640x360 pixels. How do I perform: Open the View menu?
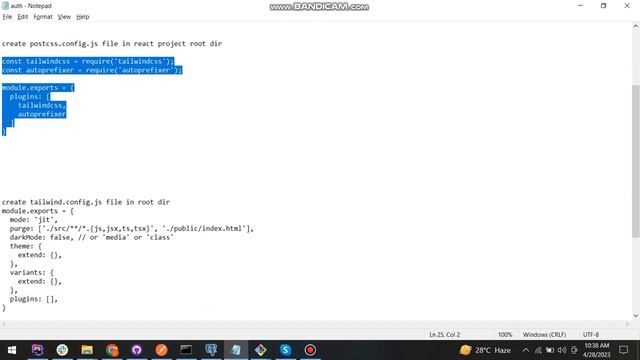pyautogui.click(x=64, y=17)
